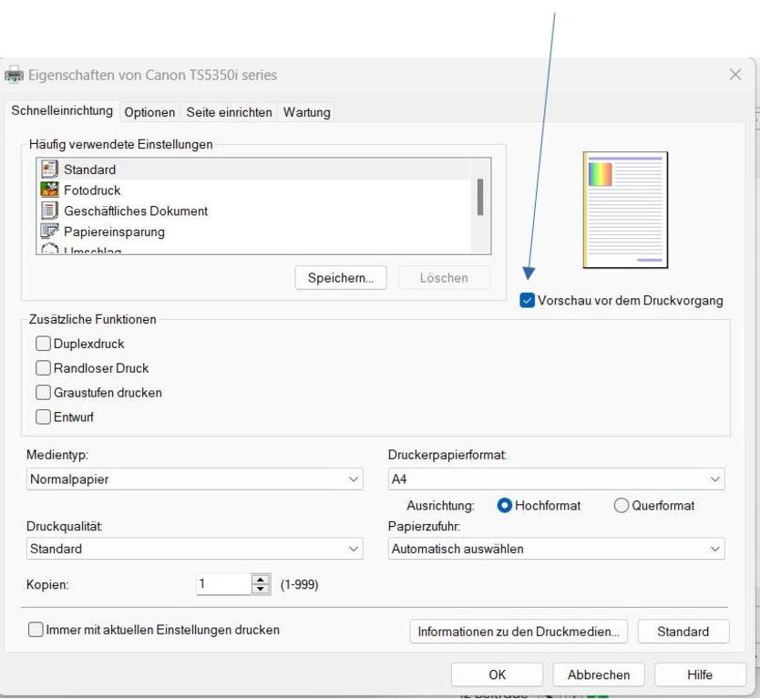Screen dimensions: 760x700
Task: Open the Seite einrichten tab
Action: point(230,112)
